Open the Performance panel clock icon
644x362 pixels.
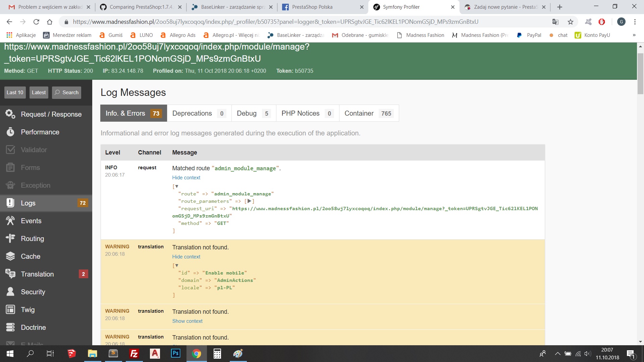(10, 132)
